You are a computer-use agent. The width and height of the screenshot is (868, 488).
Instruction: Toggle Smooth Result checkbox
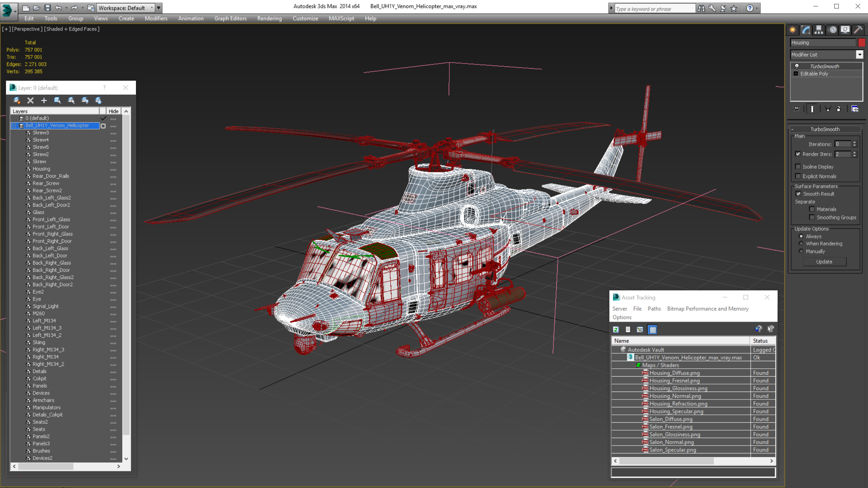pyautogui.click(x=798, y=194)
